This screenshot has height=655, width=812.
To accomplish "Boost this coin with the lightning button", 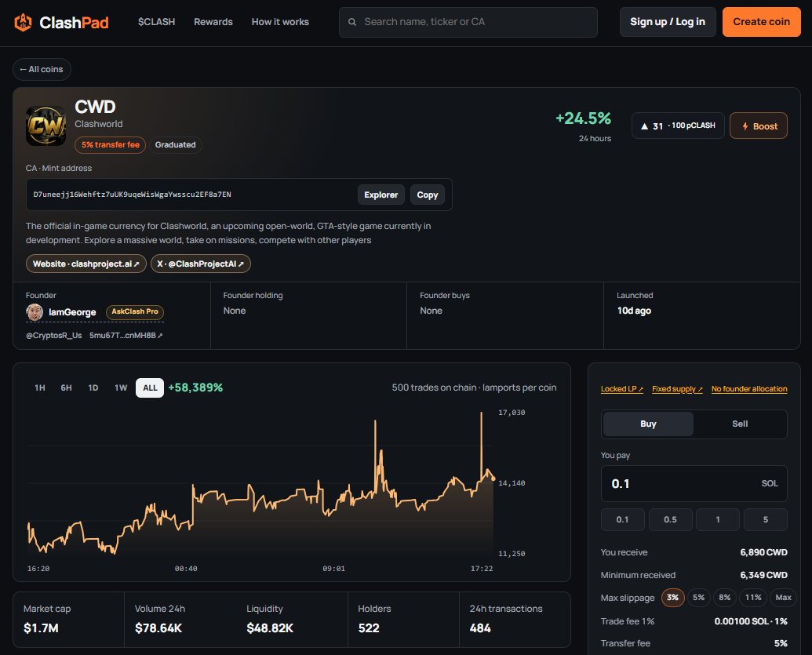I will pyautogui.click(x=758, y=126).
